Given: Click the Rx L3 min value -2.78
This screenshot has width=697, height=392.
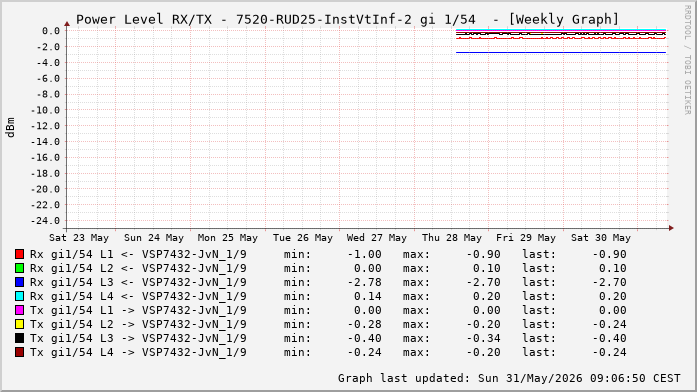Looking at the screenshot, I should click(365, 282).
